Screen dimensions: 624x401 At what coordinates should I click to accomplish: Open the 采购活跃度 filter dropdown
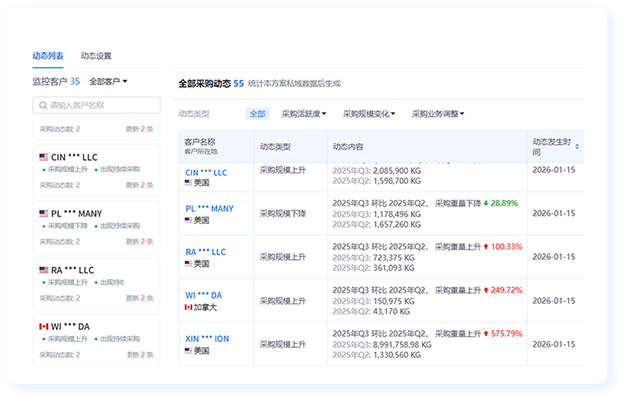click(304, 114)
